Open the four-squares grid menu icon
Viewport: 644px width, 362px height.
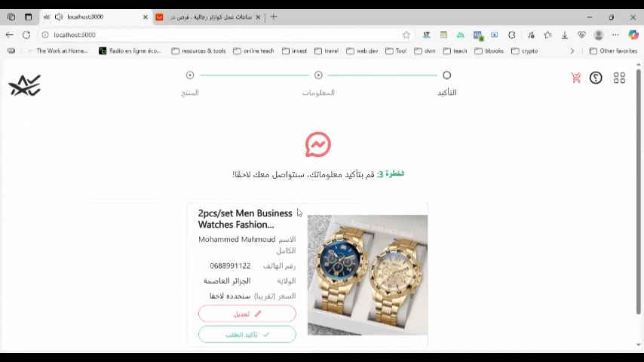point(619,78)
